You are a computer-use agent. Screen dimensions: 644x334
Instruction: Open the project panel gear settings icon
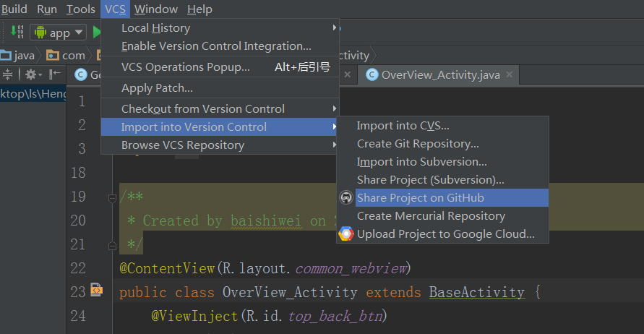point(31,74)
